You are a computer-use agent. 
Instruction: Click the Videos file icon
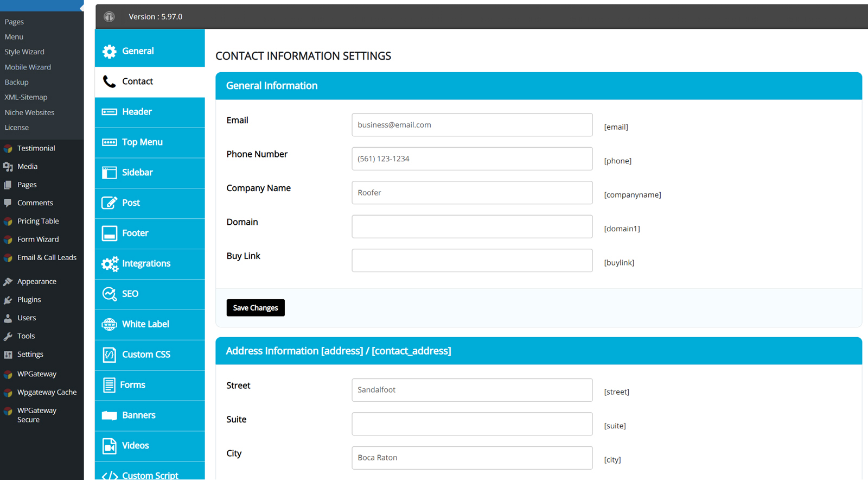pyautogui.click(x=109, y=446)
